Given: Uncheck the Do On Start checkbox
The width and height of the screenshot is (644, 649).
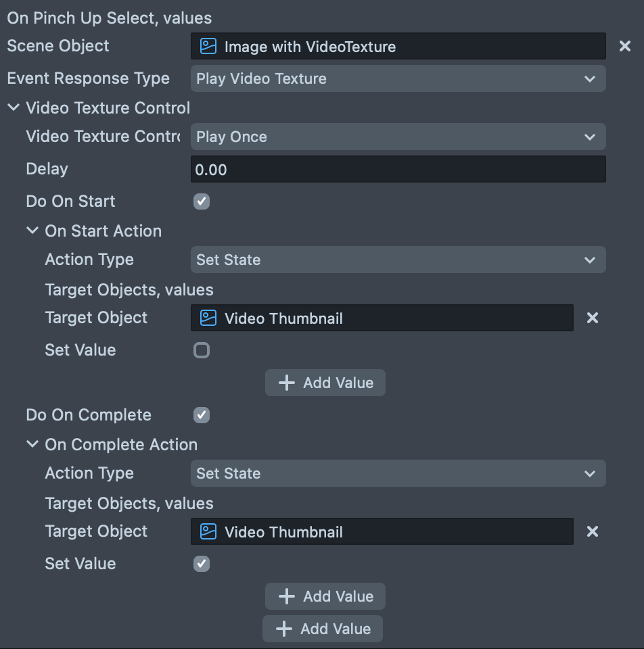Looking at the screenshot, I should [x=202, y=201].
